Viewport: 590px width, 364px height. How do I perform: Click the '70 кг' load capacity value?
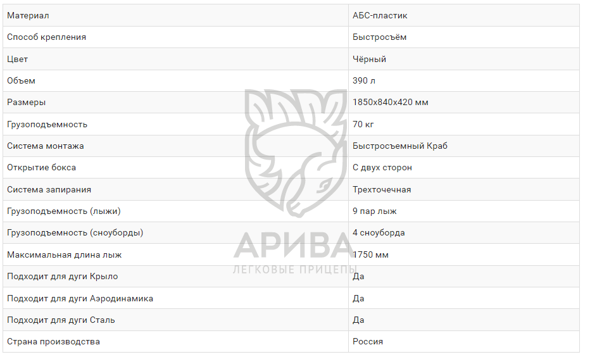(x=363, y=124)
